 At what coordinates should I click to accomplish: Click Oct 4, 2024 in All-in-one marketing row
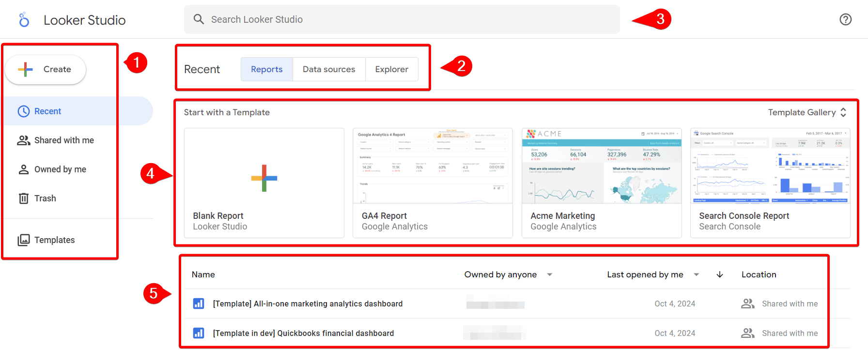coord(675,304)
